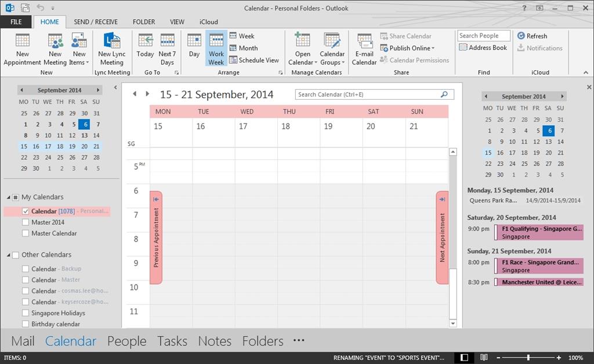Click the Search People field
The height and width of the screenshot is (364, 594).
tap(484, 35)
